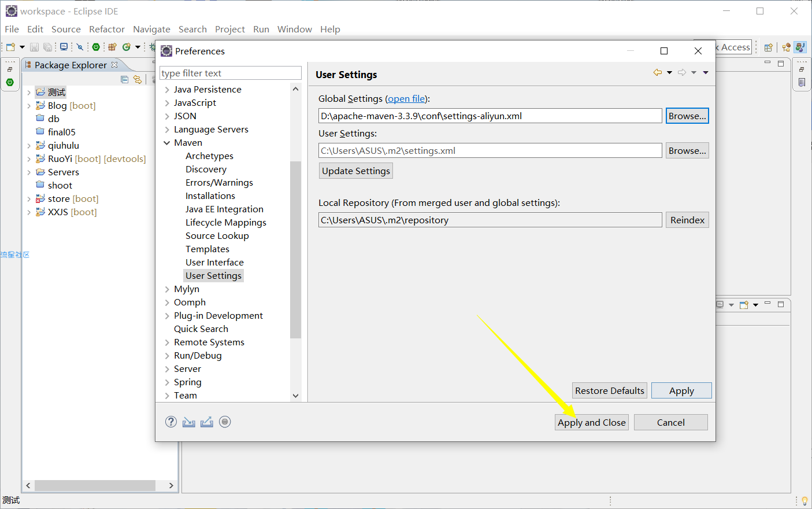Click the Skip All Breakpoints icon
Image resolution: width=812 pixels, height=509 pixels.
click(x=80, y=47)
